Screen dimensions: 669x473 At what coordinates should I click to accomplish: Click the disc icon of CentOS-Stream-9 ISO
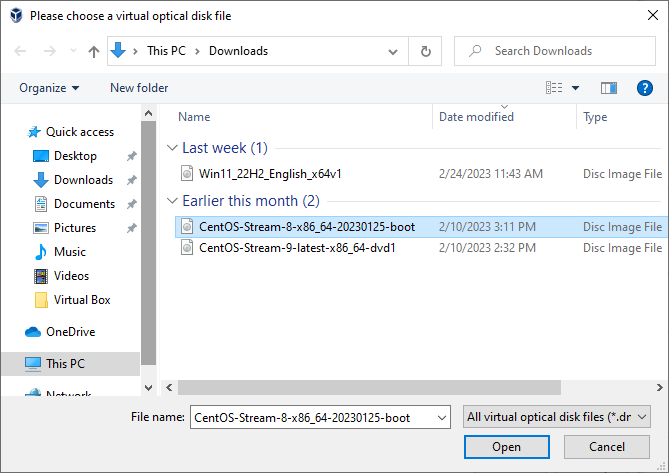pos(187,248)
